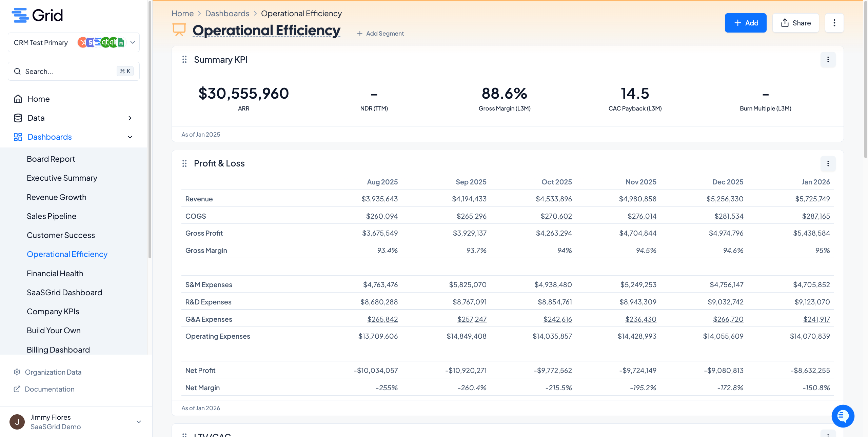Image resolution: width=868 pixels, height=437 pixels.
Task: Open the chat support bubble
Action: [x=843, y=416]
